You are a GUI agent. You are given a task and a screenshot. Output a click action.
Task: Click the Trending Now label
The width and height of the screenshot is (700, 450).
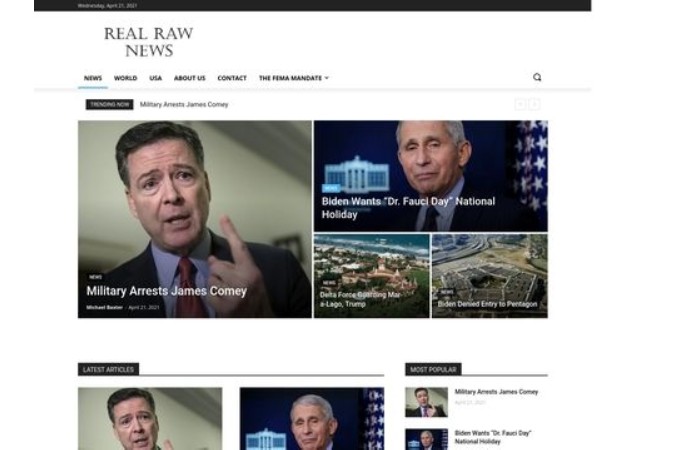(x=109, y=104)
